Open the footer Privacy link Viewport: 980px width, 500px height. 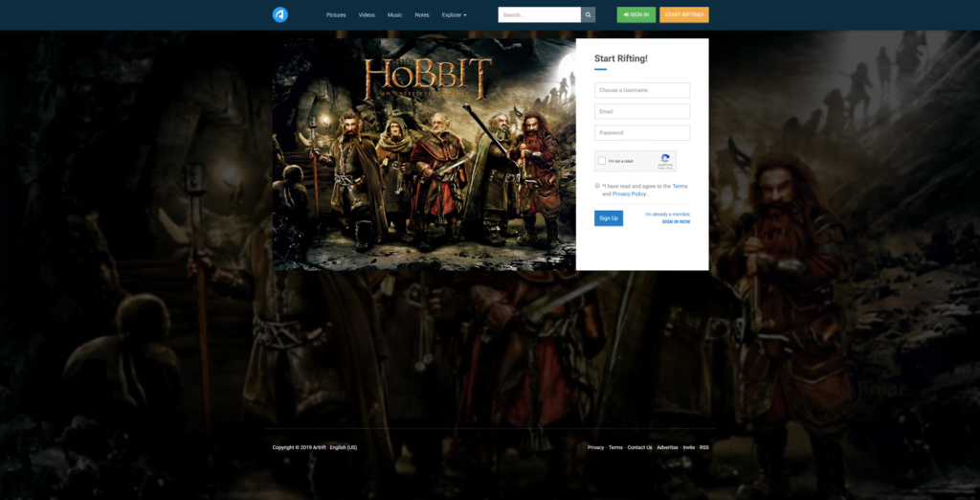[595, 447]
